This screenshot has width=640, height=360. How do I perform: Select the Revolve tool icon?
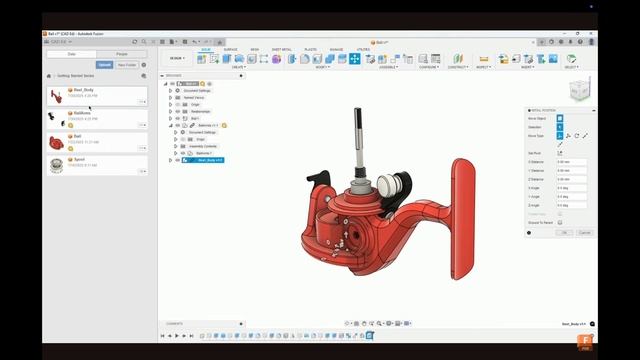[239, 59]
